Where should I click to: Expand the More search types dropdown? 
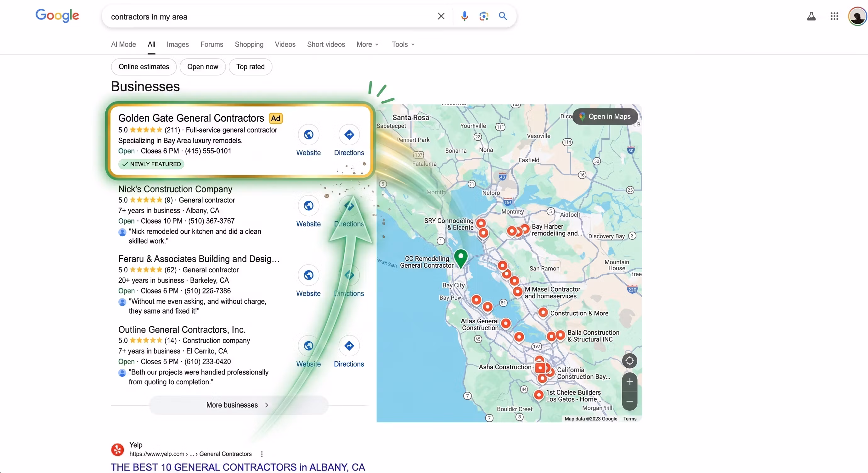368,44
